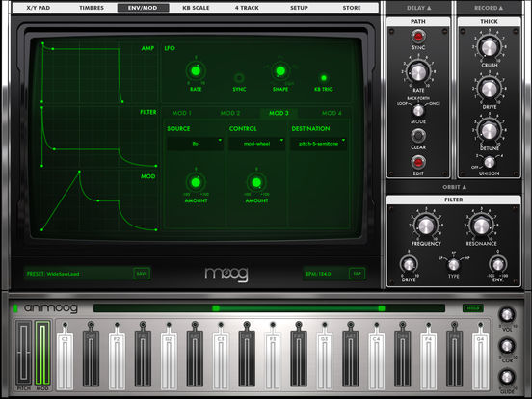This screenshot has height=399, width=532.
Task: Click the Filter Frequency knob
Action: (x=426, y=226)
